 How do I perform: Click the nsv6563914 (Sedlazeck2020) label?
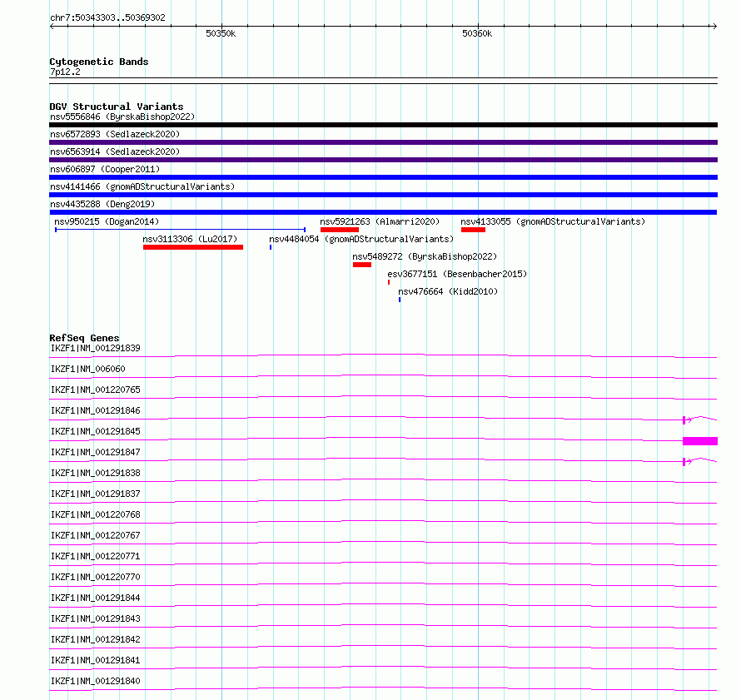[x=115, y=151]
